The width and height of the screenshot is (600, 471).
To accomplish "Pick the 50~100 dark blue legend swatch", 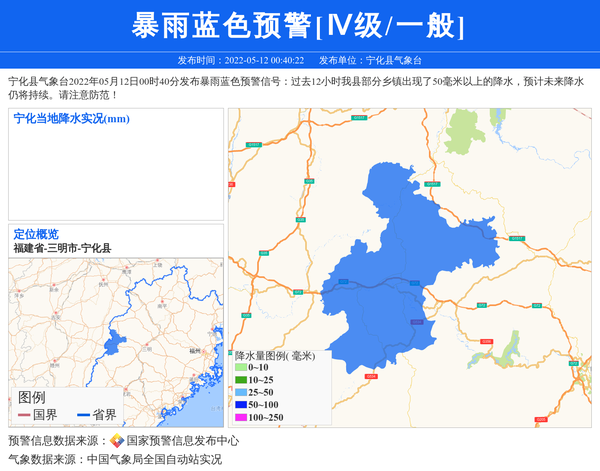I will click(x=241, y=405).
